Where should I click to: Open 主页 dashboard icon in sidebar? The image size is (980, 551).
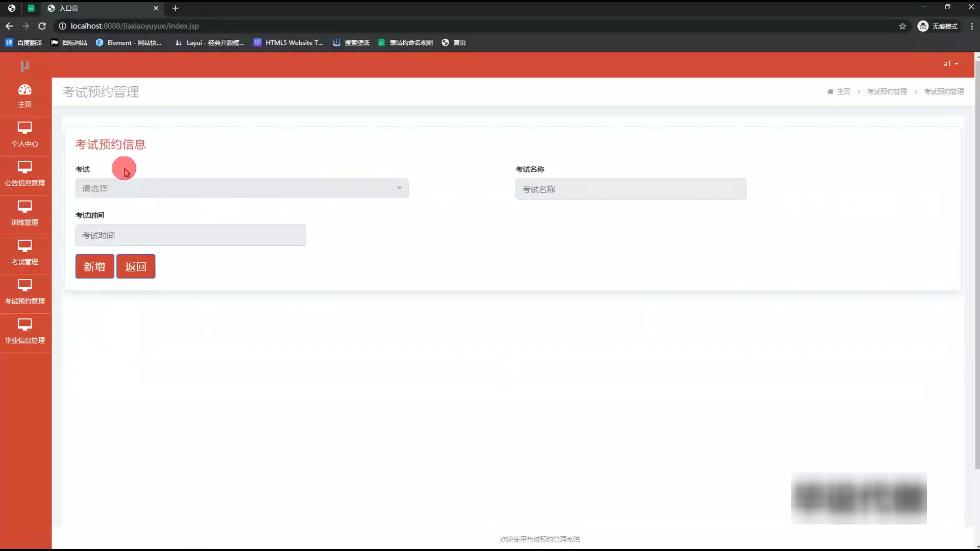click(24, 90)
